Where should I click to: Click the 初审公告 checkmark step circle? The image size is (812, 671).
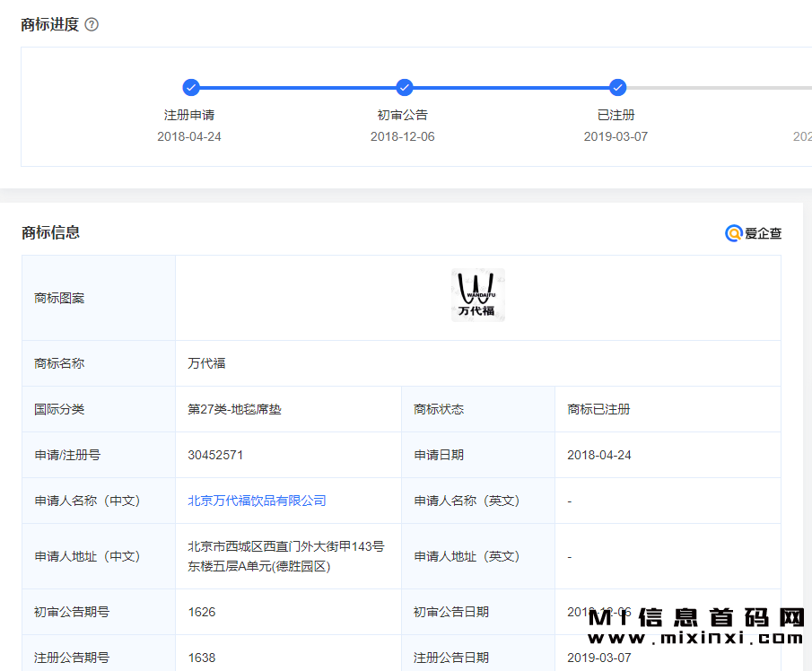tap(404, 87)
